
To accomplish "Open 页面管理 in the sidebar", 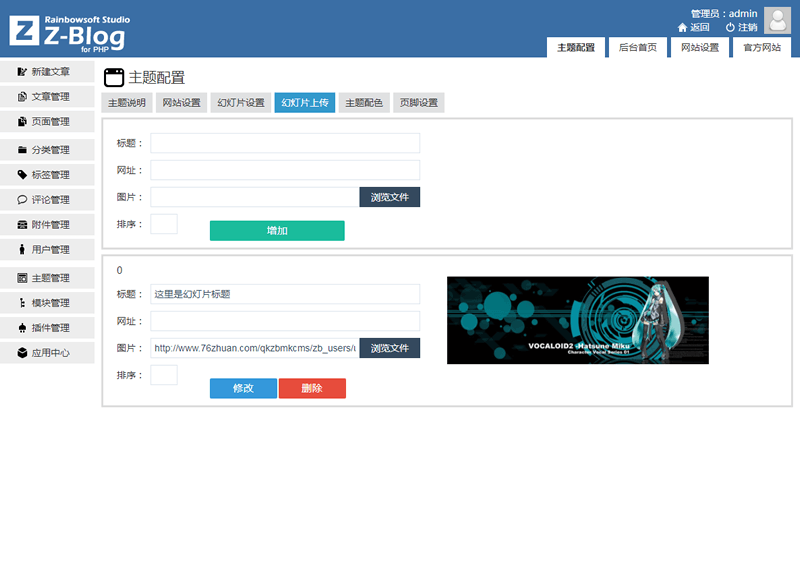I will point(47,122).
